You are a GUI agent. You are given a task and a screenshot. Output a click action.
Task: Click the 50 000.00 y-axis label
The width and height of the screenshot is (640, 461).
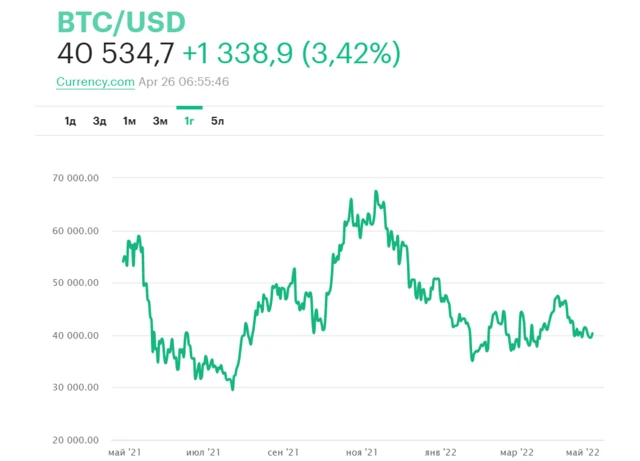tap(80, 283)
